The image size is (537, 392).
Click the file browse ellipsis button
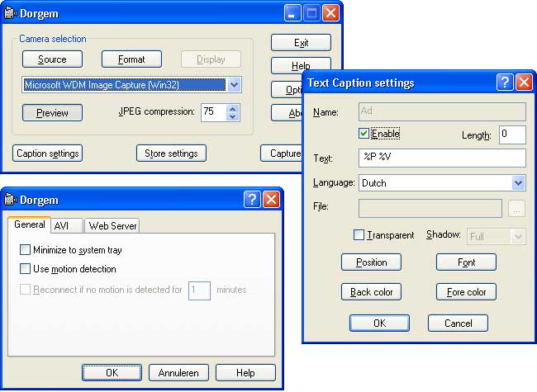[517, 209]
